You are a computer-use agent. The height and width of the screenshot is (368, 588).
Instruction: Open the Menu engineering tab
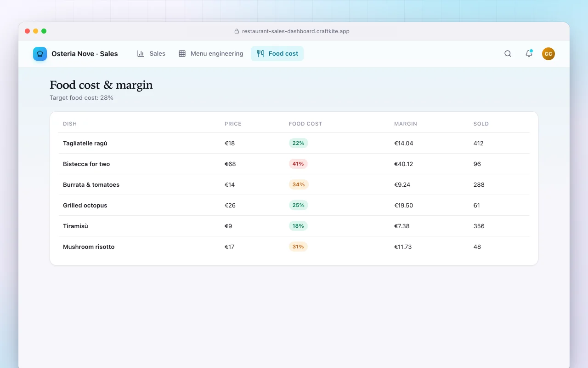click(211, 54)
